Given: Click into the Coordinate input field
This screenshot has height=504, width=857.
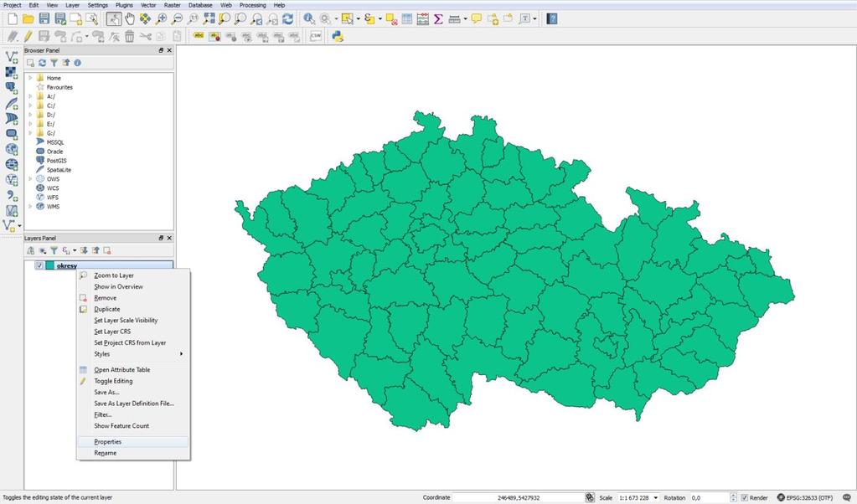Looking at the screenshot, I should 518,497.
